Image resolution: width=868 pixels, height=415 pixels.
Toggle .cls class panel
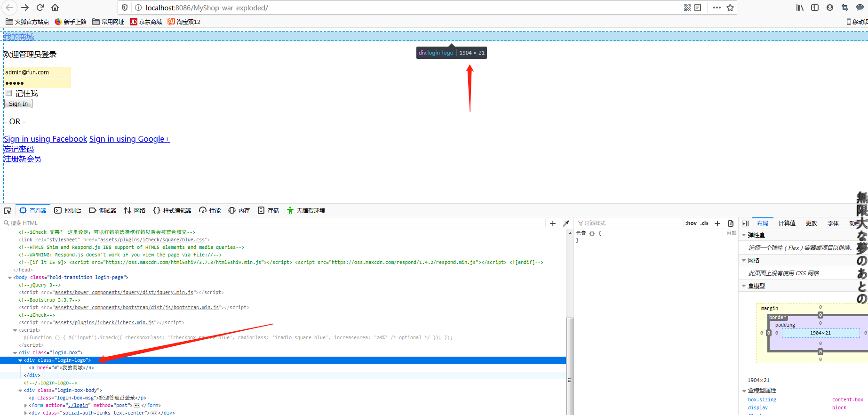(x=704, y=223)
